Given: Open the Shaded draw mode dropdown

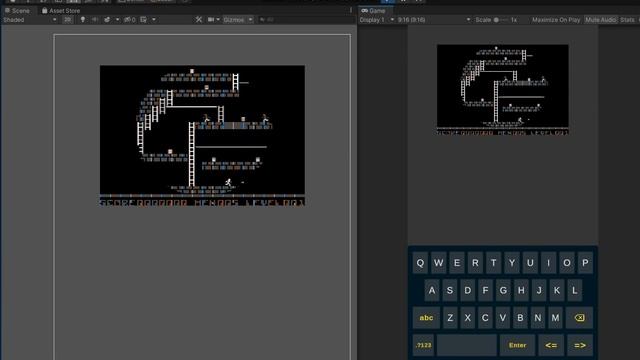Looking at the screenshot, I should pyautogui.click(x=30, y=20).
